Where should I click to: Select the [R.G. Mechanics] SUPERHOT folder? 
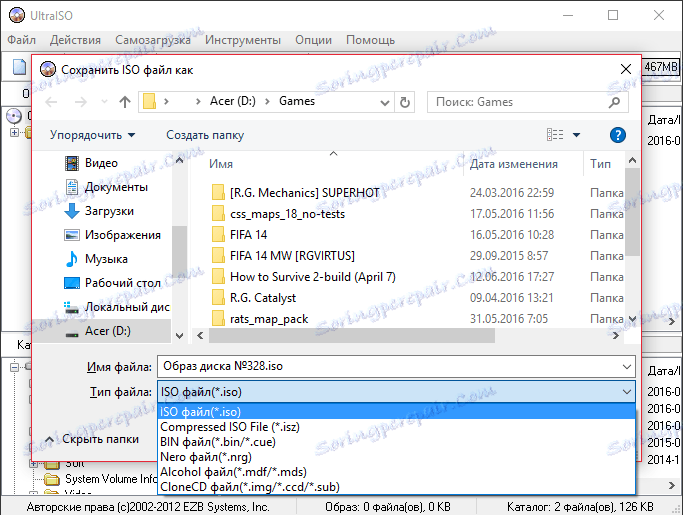point(304,193)
